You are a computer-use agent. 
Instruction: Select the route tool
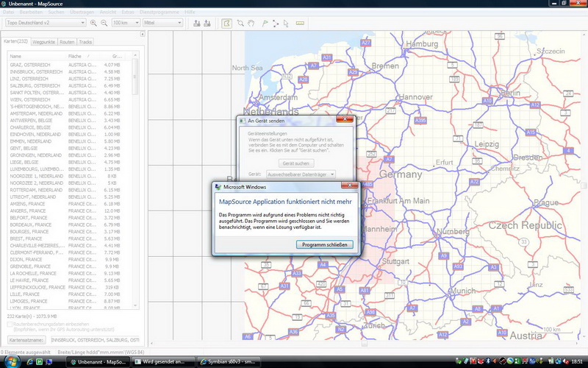point(276,24)
